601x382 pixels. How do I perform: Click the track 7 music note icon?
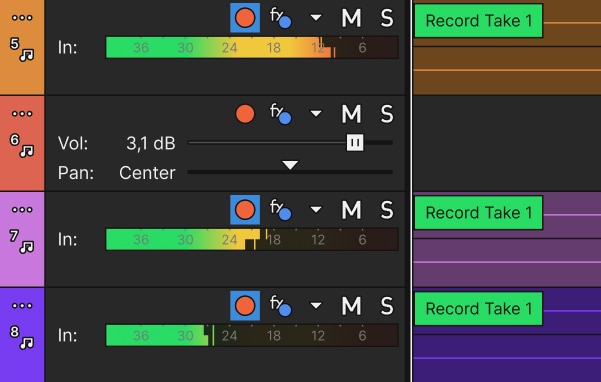pyautogui.click(x=27, y=247)
